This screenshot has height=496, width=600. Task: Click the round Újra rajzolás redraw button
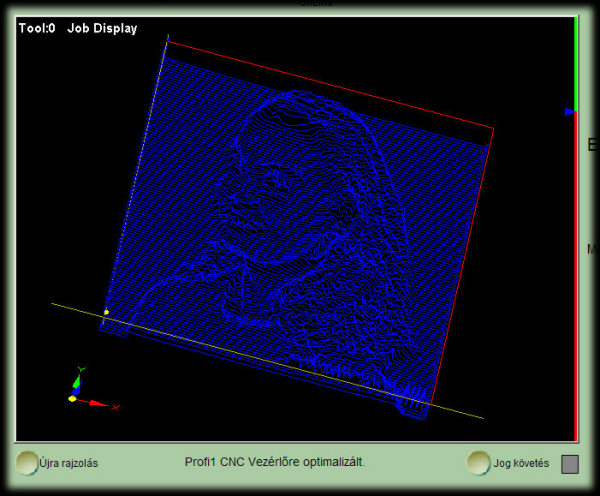[x=26, y=463]
